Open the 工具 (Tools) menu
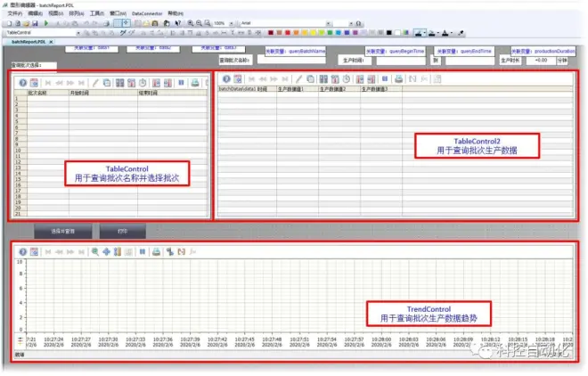588x376 pixels. click(97, 13)
